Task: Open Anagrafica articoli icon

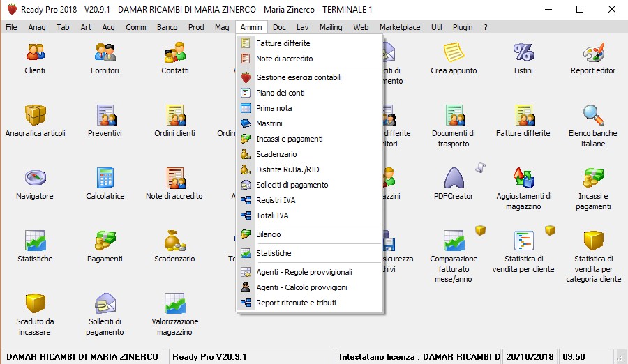Action: tap(36, 115)
